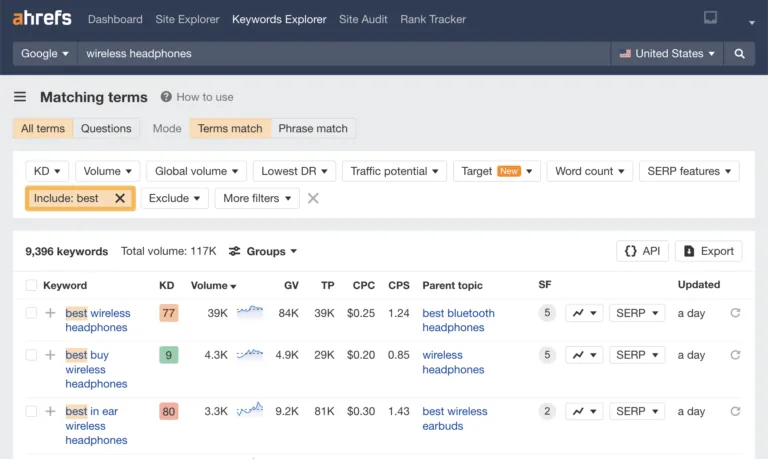Click the Export button
The width and height of the screenshot is (768, 459).
[708, 251]
